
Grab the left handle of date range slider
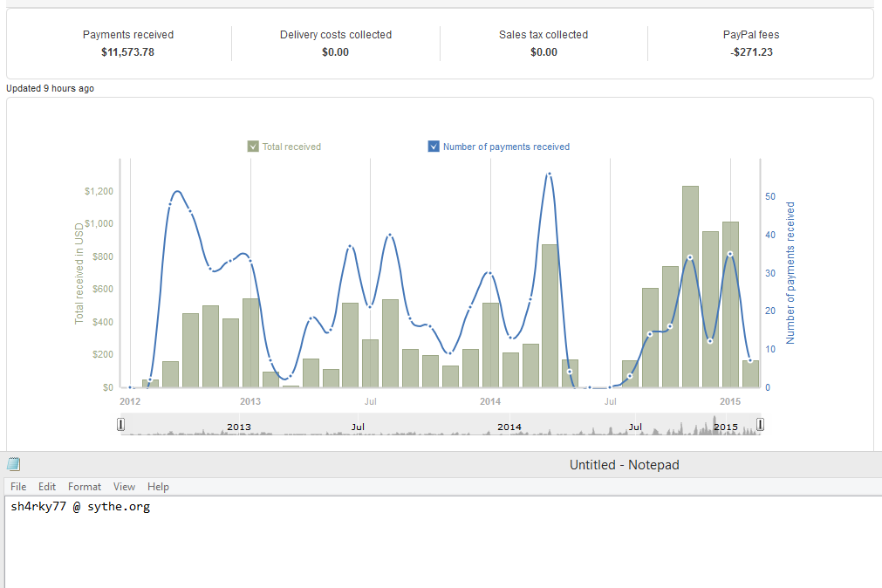click(121, 424)
